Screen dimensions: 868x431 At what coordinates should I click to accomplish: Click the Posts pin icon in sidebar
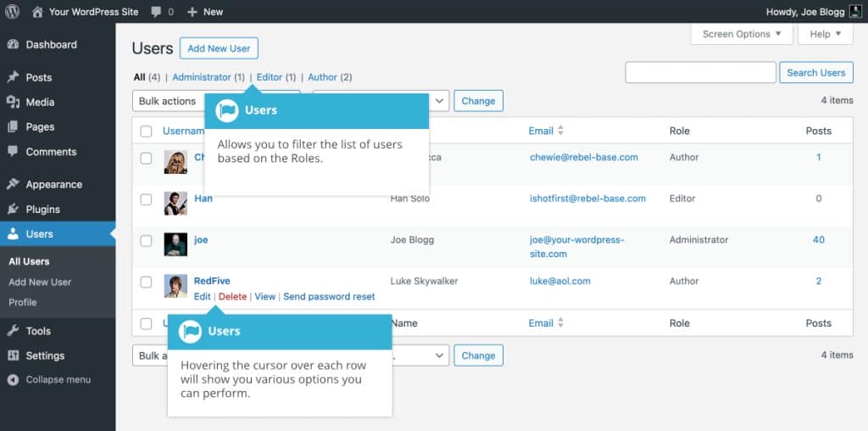tap(13, 77)
